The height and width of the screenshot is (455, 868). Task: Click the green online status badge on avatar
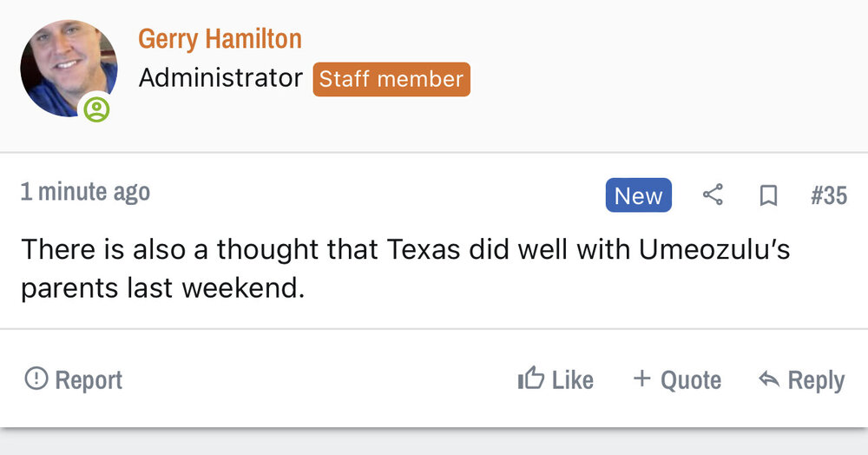97,110
